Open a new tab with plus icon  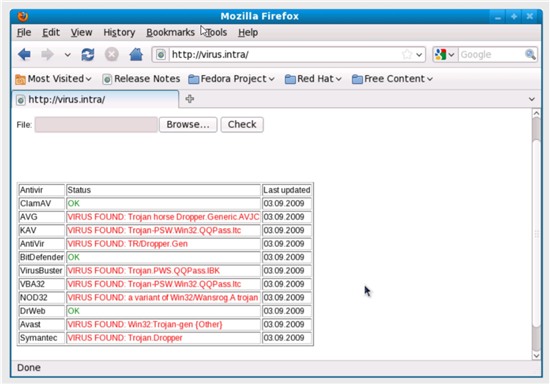pyautogui.click(x=190, y=99)
